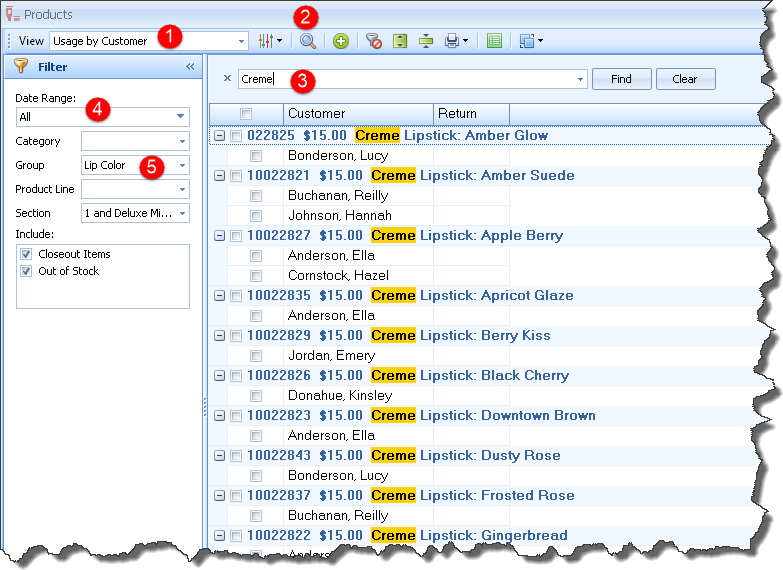Open the Group dropdown showing Lip Color

182,165
